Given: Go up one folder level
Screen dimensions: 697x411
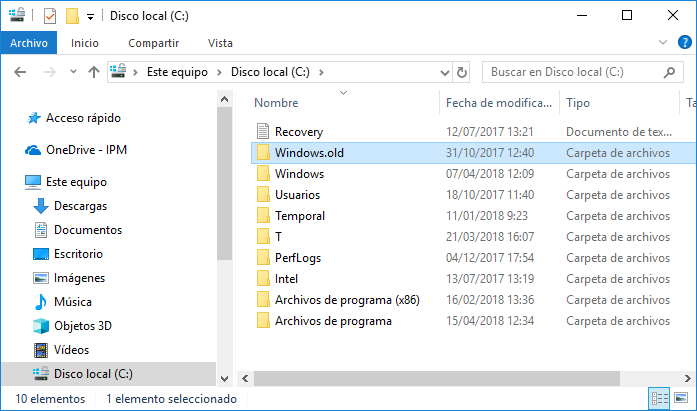Looking at the screenshot, I should coord(93,72).
